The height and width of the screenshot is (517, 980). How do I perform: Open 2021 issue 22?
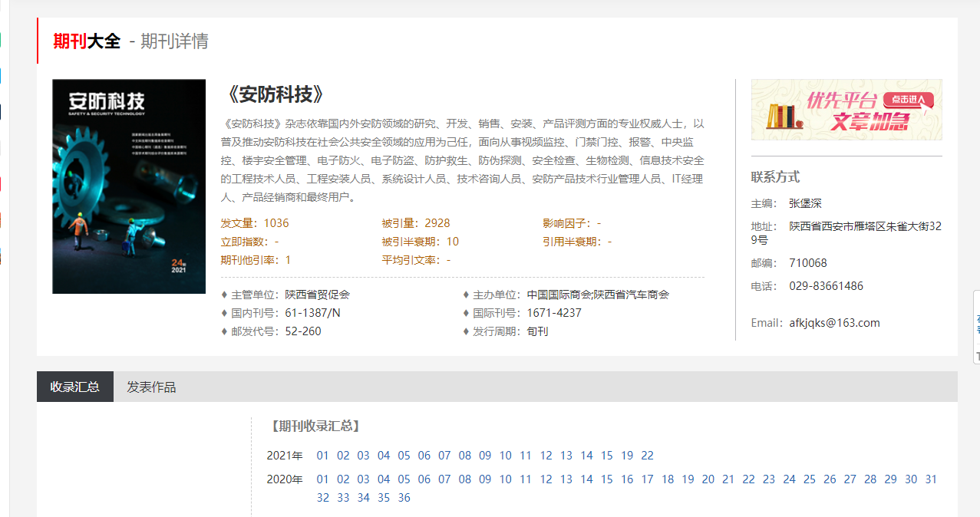[647, 456]
